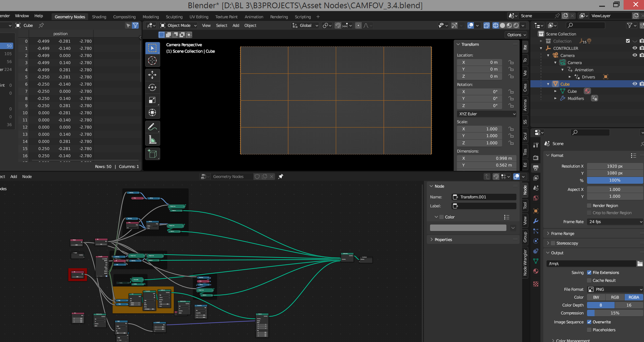Activate the Transform tool

click(x=152, y=112)
